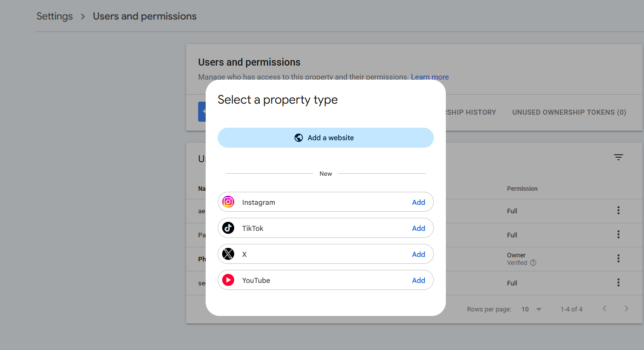The width and height of the screenshot is (644, 350).
Task: Open the Rows per page dropdown
Action: click(531, 309)
